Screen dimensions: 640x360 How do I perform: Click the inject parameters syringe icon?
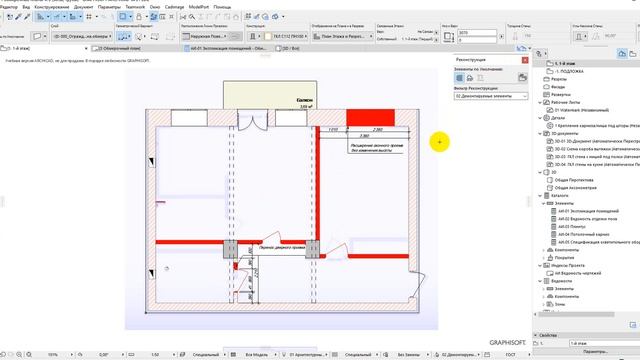coord(27,17)
